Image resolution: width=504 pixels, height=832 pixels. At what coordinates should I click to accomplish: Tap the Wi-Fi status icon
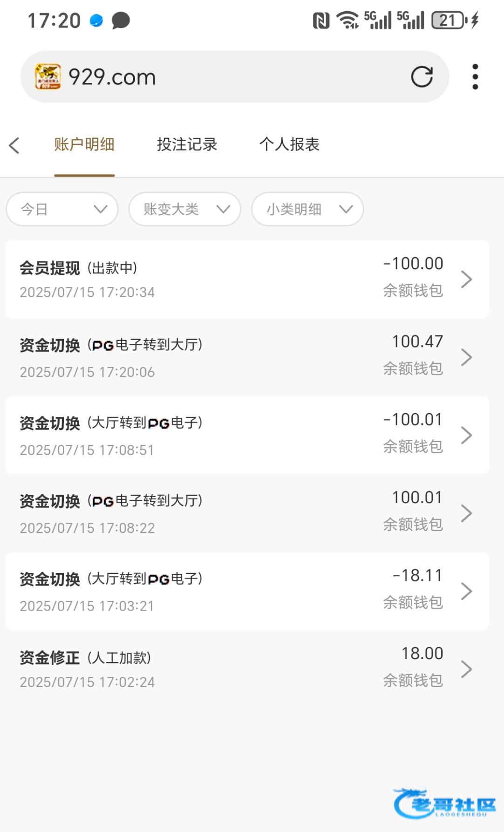point(347,20)
